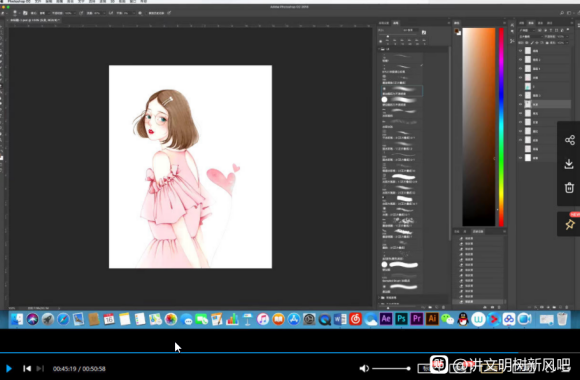Screen dimensions: 580x380
Task: Select the highlighted brush preset
Action: (x=402, y=91)
